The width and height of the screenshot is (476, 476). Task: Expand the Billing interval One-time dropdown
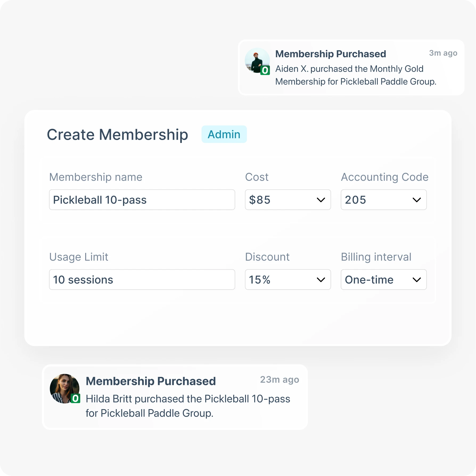[383, 280]
